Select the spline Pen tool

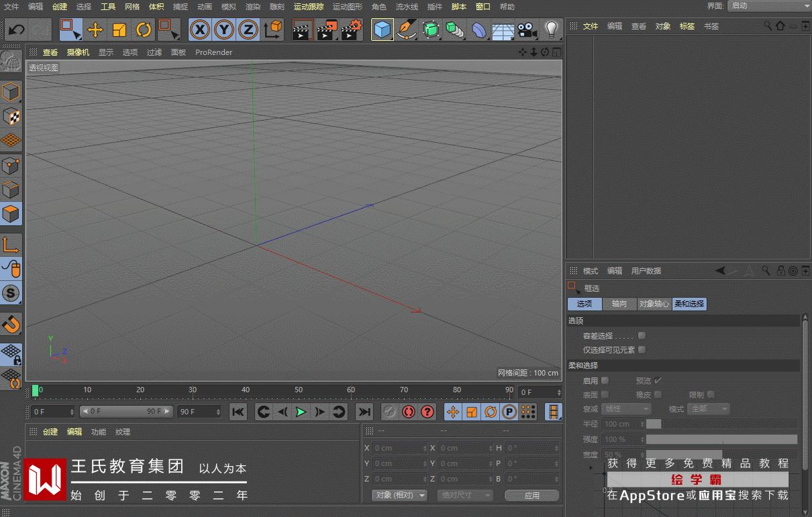pyautogui.click(x=407, y=30)
